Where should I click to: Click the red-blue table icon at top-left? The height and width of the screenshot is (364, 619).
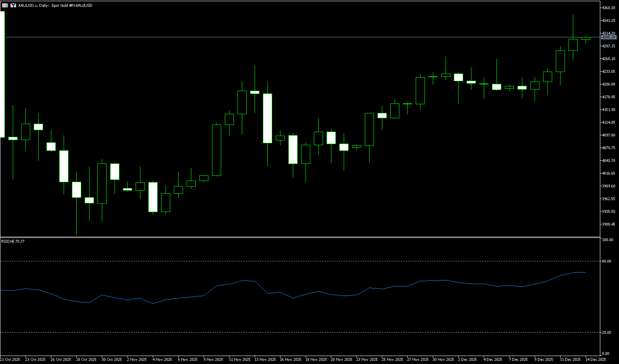click(5, 6)
